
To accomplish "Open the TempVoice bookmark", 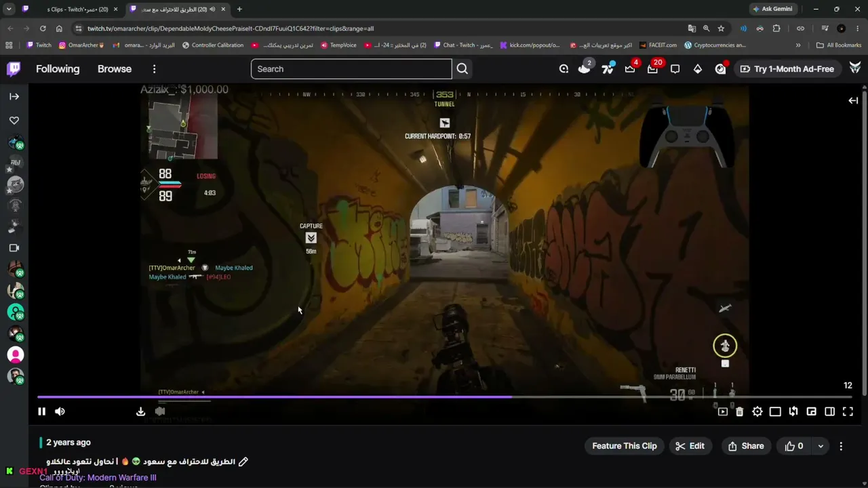I will click(x=338, y=45).
